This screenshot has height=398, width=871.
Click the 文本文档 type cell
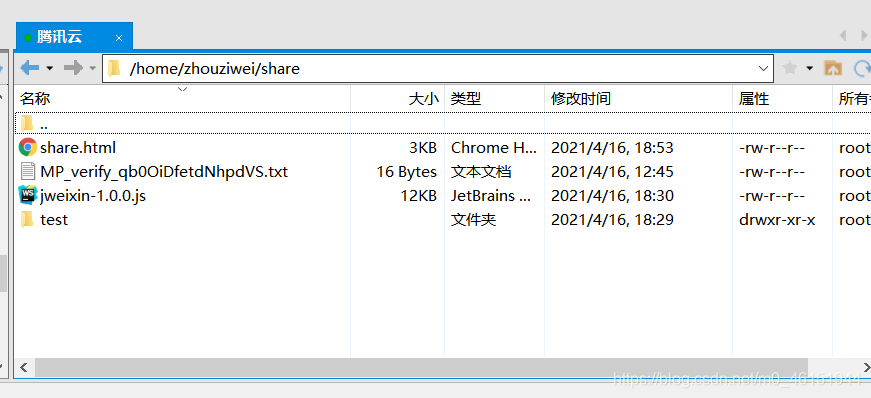[480, 172]
